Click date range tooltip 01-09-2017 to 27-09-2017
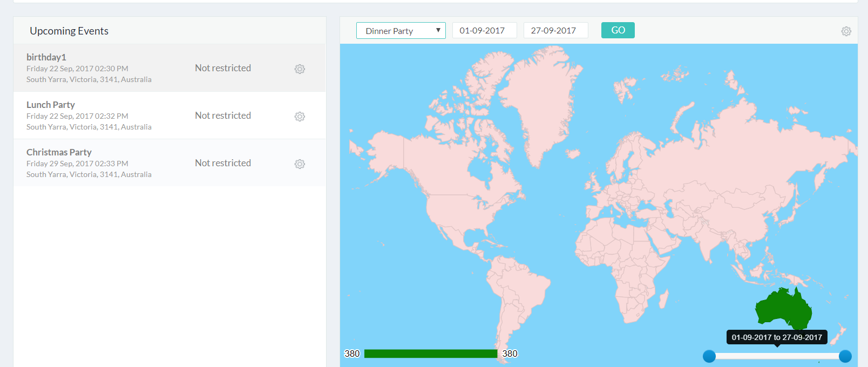868x367 pixels. coord(777,337)
